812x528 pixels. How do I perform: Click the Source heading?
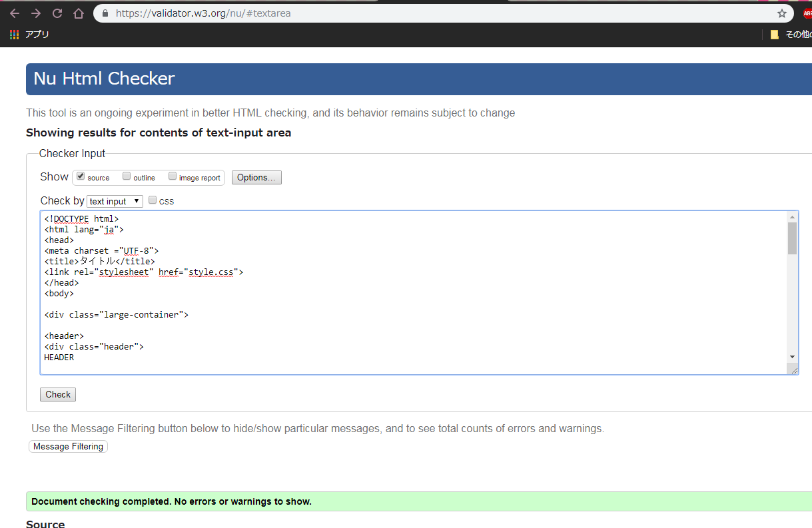[x=45, y=524]
